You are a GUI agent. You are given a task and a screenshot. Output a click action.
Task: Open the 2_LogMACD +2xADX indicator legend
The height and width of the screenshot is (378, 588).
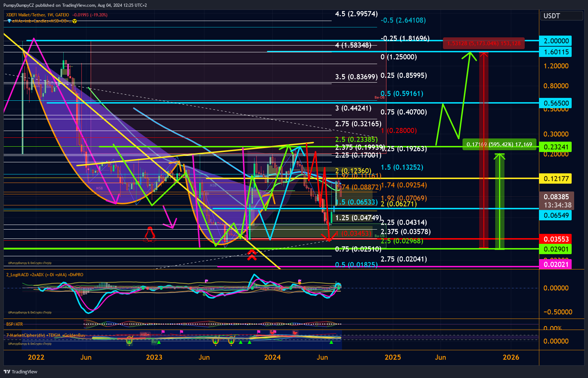coord(45,275)
